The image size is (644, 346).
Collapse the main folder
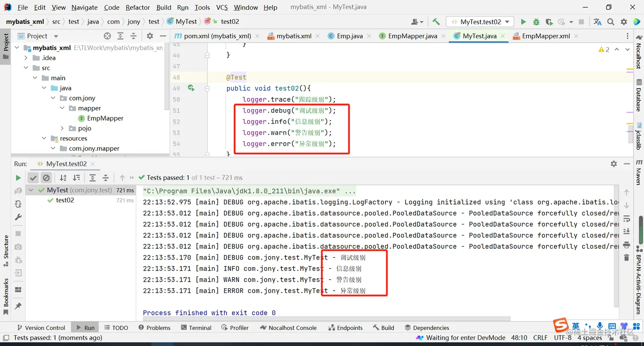pos(35,78)
